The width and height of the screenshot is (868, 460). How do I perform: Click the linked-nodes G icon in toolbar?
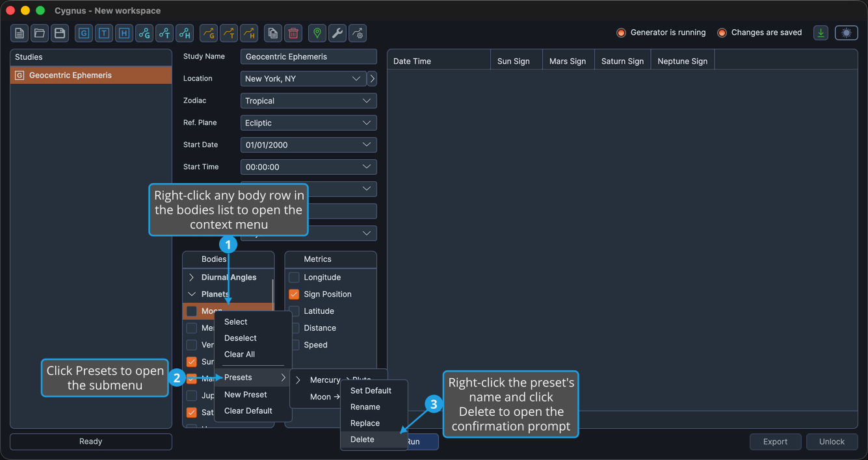pos(144,33)
